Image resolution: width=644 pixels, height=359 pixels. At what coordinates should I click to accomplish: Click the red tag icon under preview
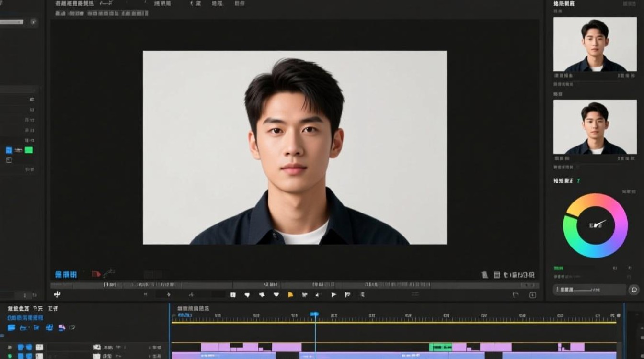click(x=96, y=274)
